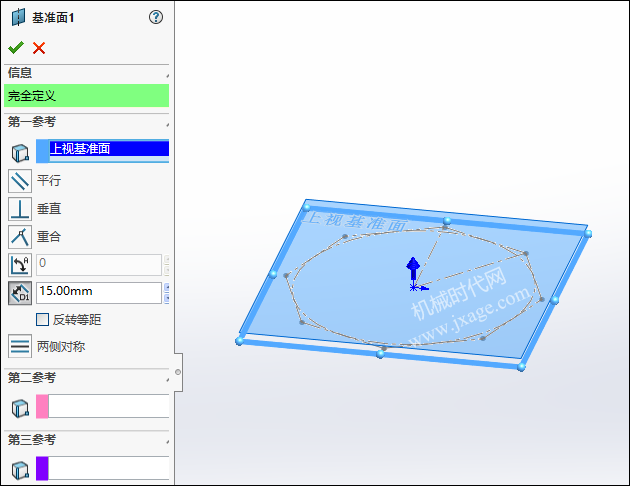Screen dimensions: 630x486
Task: Toggle the angle constraint icon
Action: click(x=20, y=265)
